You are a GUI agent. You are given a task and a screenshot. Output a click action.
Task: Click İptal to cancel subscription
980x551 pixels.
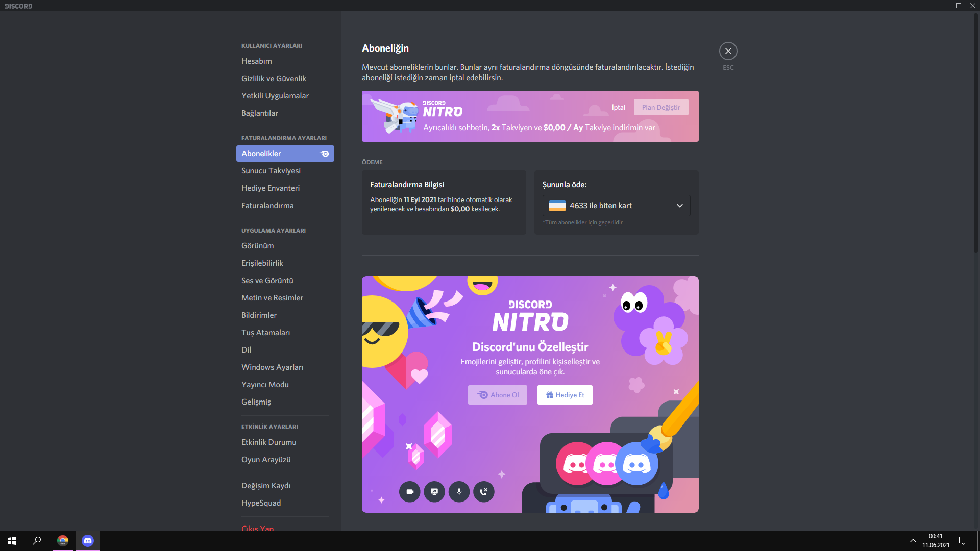(x=618, y=107)
